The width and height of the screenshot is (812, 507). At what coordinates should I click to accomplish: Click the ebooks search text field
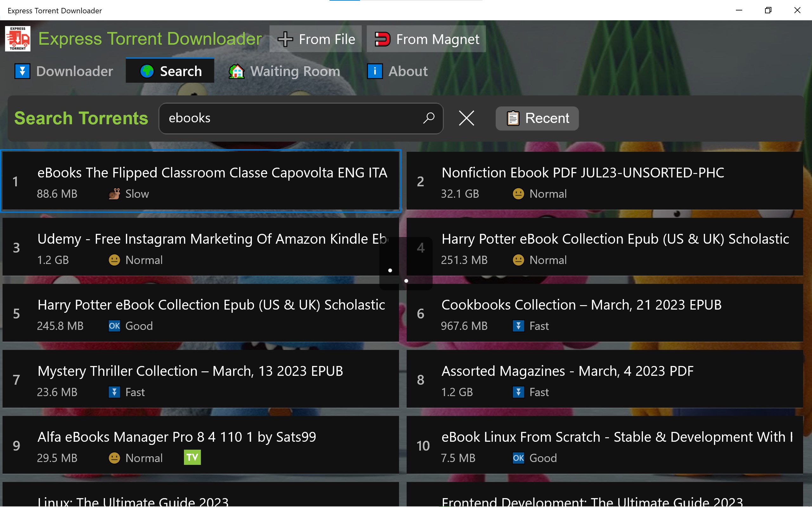point(289,118)
